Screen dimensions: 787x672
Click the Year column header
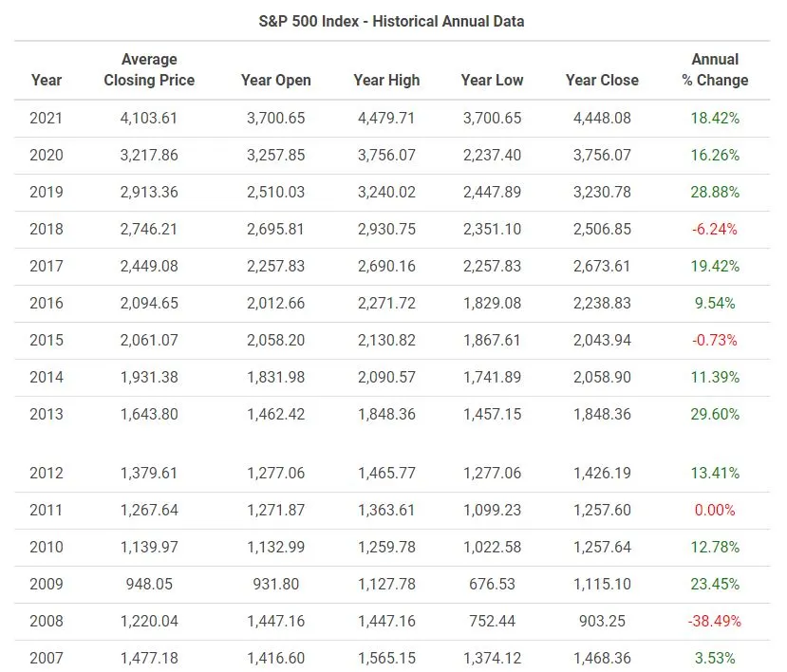tap(47, 80)
